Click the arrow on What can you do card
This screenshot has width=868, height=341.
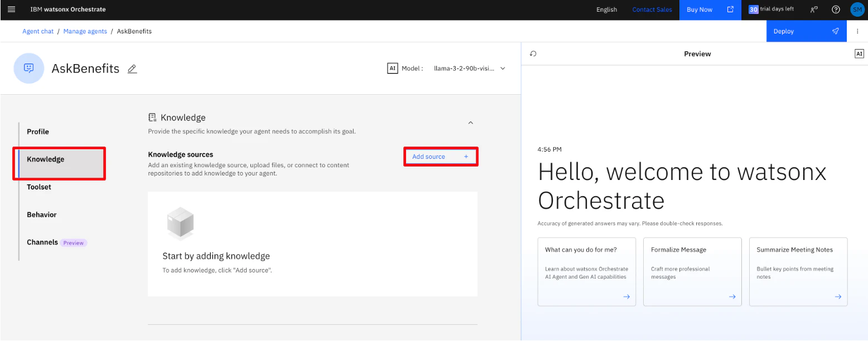tap(626, 297)
